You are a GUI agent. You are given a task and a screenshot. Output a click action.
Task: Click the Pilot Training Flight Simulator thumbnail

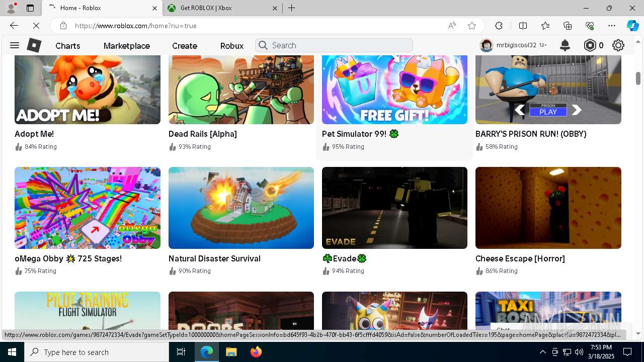coord(88,310)
